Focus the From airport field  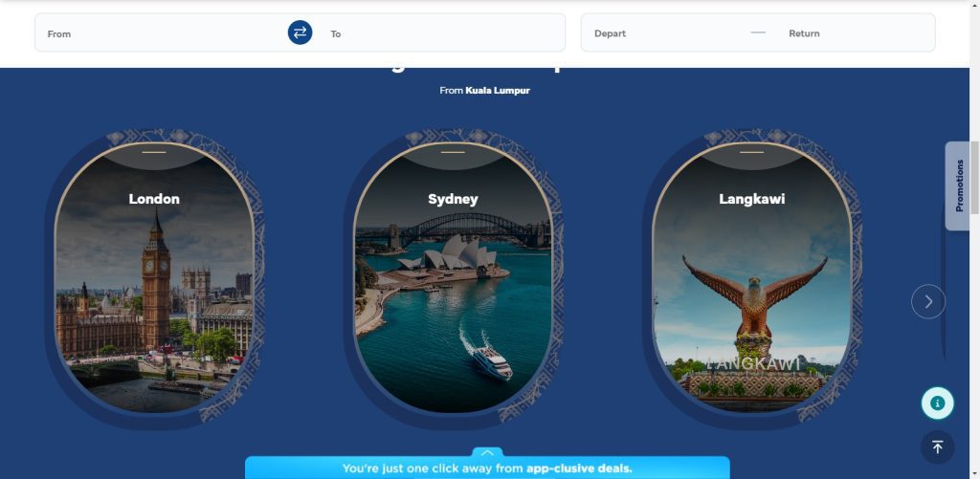coord(163,33)
